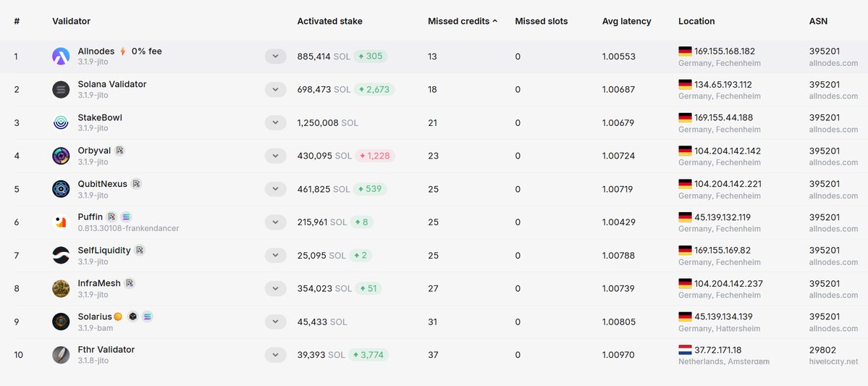Click the German flag beside 134.65.193.112

[x=685, y=85]
